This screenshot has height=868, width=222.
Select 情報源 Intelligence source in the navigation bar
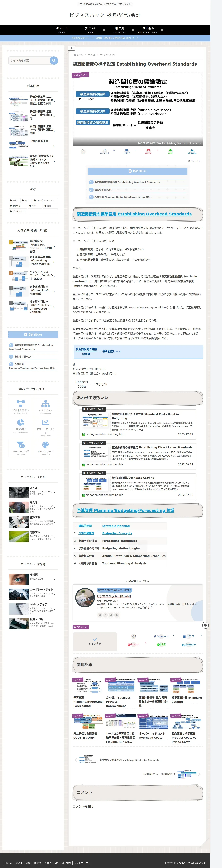(148, 30)
